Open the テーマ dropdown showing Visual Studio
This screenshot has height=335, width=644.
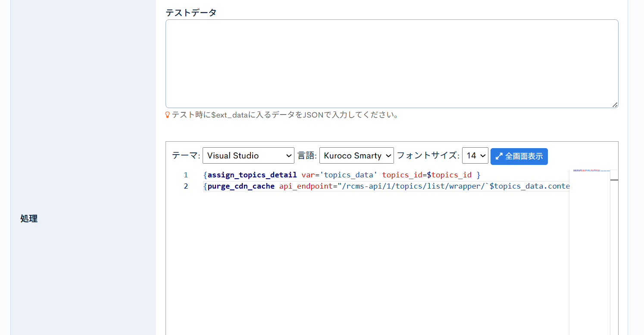point(248,156)
